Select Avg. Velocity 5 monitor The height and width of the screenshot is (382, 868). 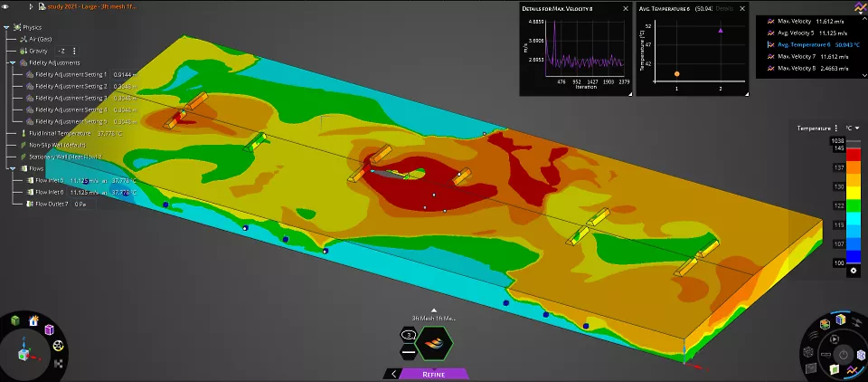[x=807, y=33]
